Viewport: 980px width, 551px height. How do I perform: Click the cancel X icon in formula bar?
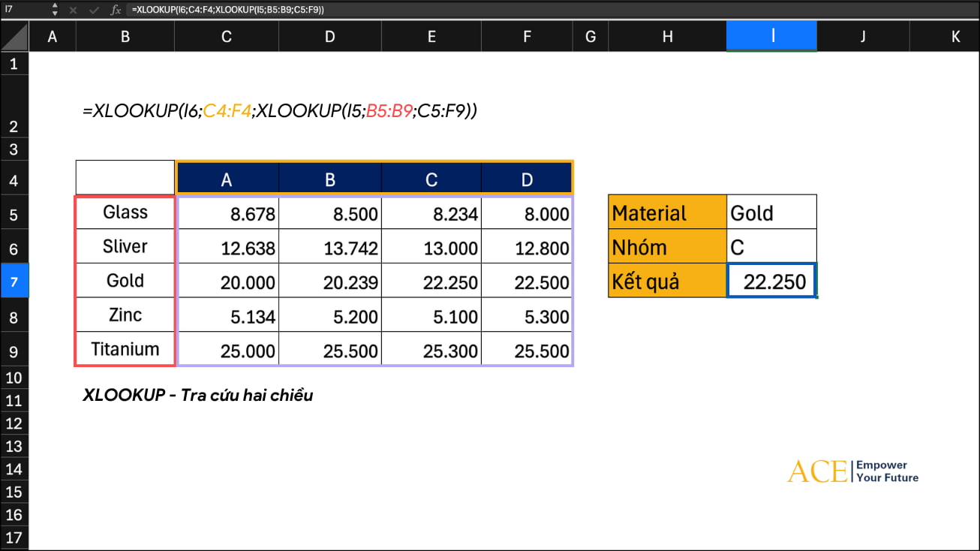tap(73, 10)
